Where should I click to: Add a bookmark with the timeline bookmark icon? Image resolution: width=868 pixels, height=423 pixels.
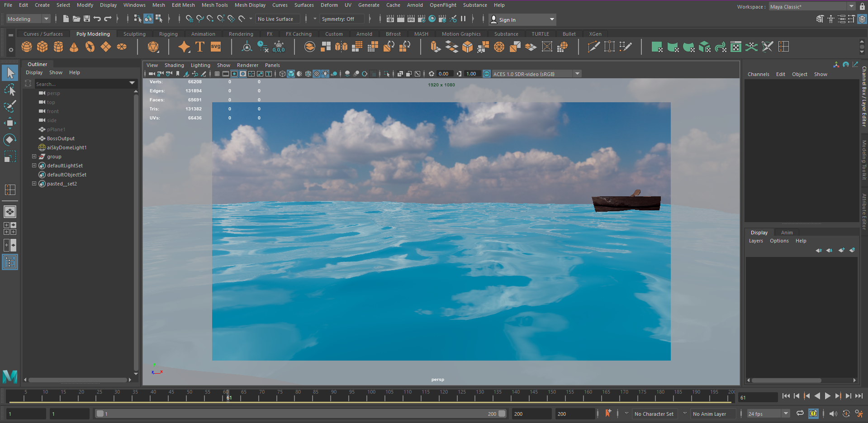(x=608, y=413)
